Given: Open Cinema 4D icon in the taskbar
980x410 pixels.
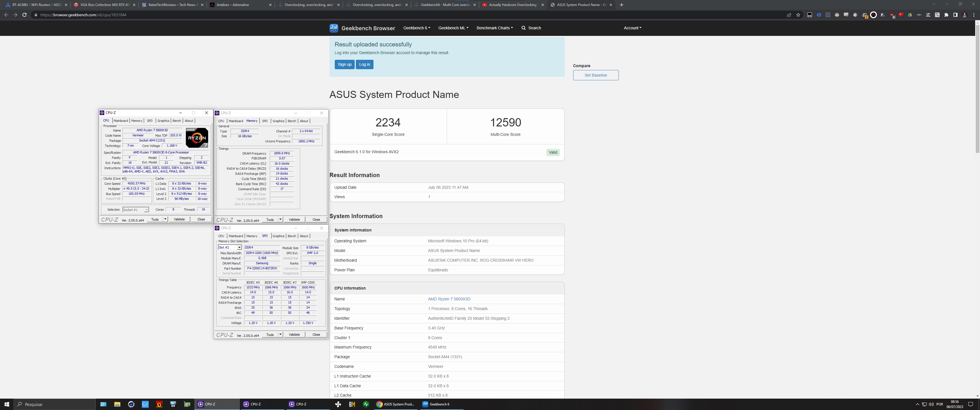Looking at the screenshot, I should click(131, 404).
